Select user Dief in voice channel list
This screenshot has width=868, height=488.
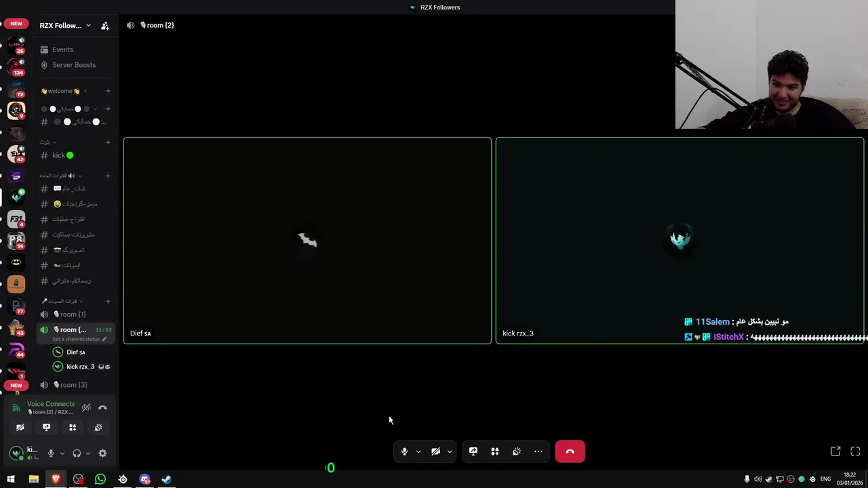tap(75, 352)
